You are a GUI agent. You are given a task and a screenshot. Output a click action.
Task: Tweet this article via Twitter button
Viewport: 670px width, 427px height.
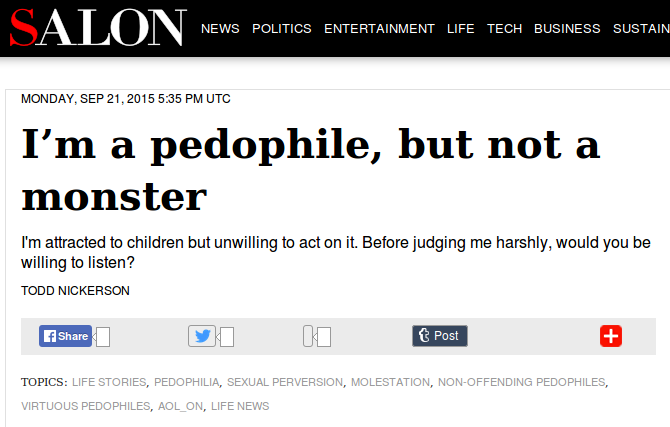coord(202,336)
